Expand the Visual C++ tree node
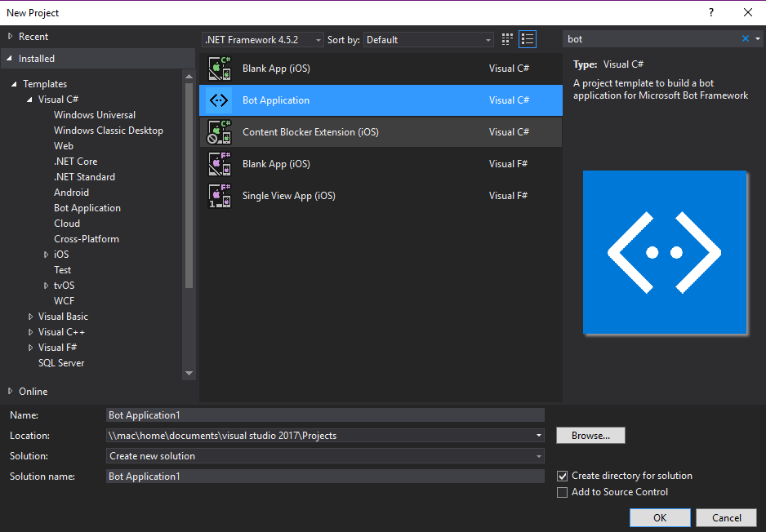Screen dimensions: 766x532 (x=30, y=332)
